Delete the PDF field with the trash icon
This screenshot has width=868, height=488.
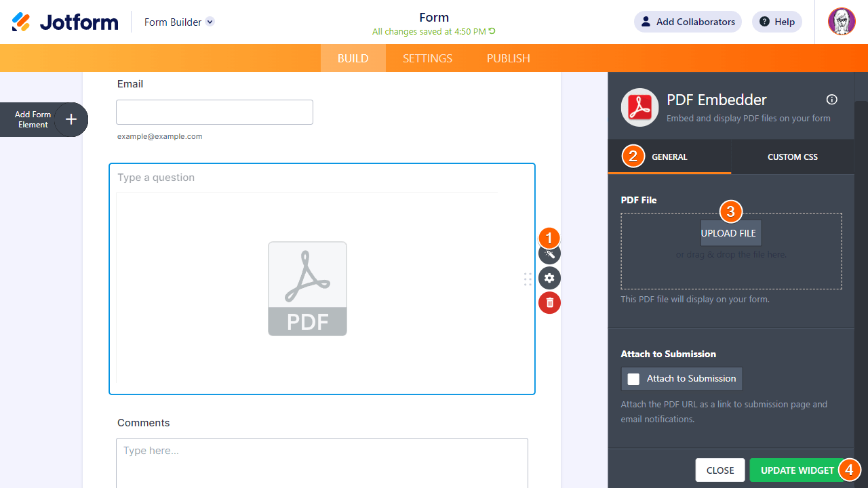click(x=549, y=302)
